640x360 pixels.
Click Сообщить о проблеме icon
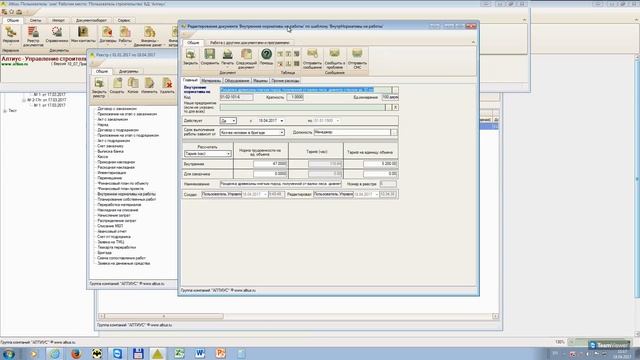pos(335,58)
